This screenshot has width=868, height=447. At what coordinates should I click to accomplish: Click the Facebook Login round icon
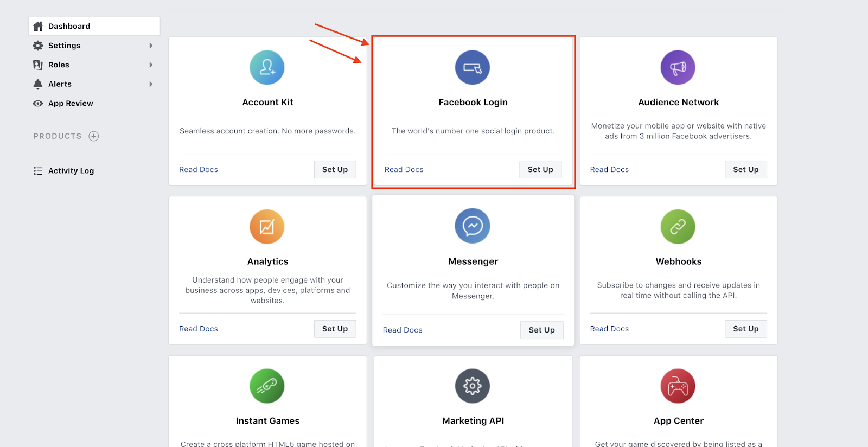tap(473, 67)
